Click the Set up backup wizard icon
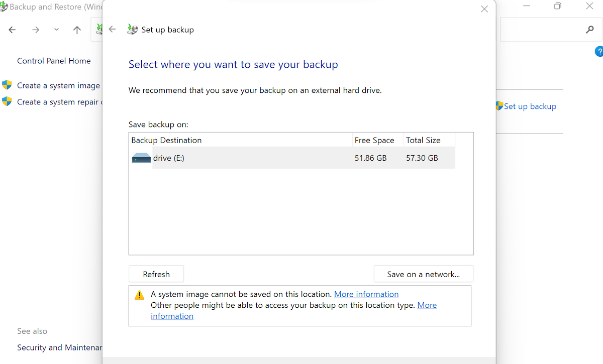The image size is (603, 364). click(x=132, y=29)
